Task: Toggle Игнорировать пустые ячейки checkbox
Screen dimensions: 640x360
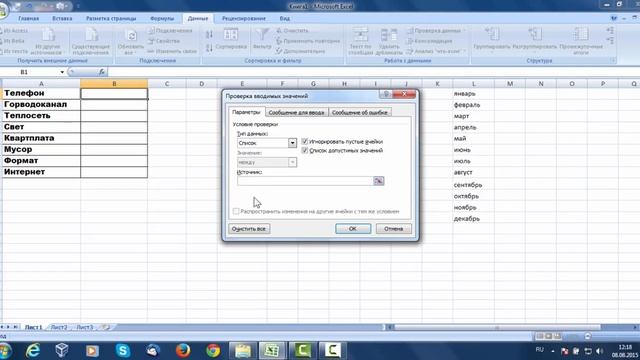Action: coord(304,141)
